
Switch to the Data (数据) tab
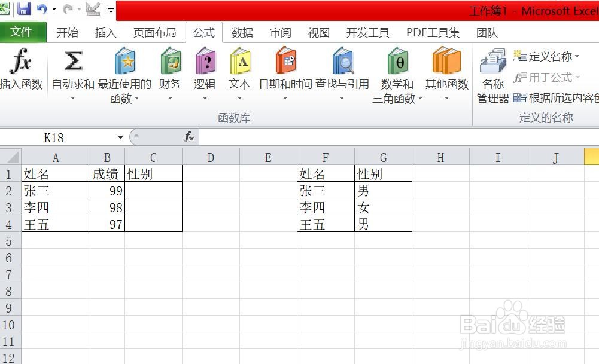pyautogui.click(x=242, y=33)
